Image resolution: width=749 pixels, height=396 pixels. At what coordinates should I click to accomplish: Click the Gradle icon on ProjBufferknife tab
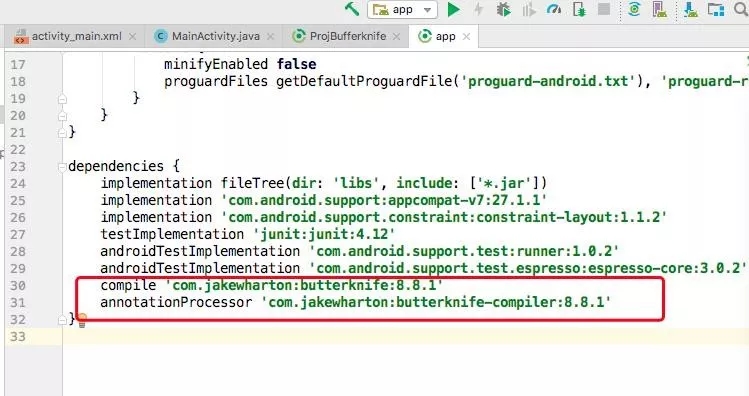tap(299, 36)
